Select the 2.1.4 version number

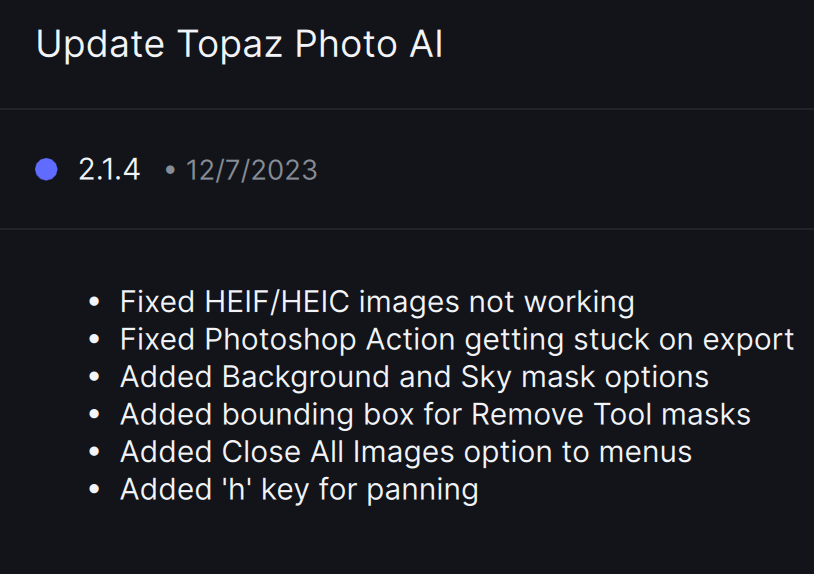(109, 170)
